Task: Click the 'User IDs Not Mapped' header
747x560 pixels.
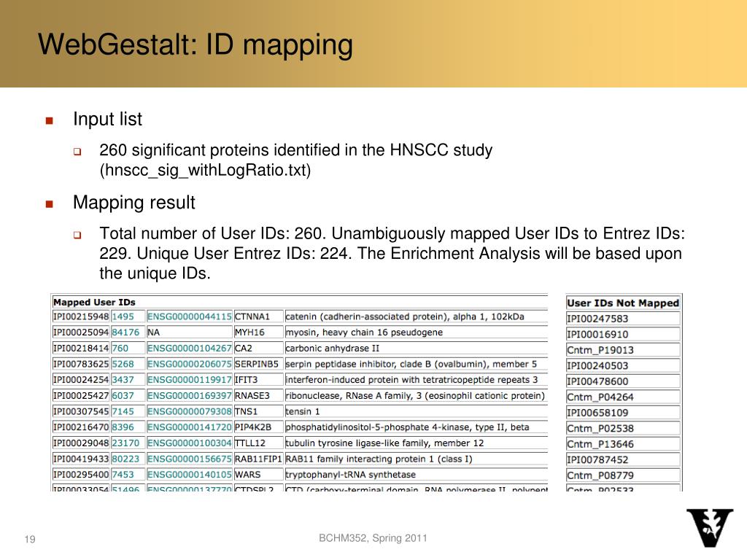Action: click(x=623, y=303)
